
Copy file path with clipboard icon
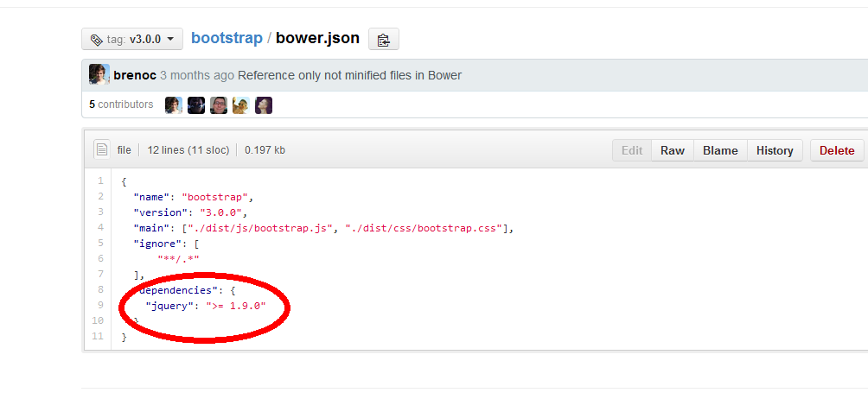(383, 40)
